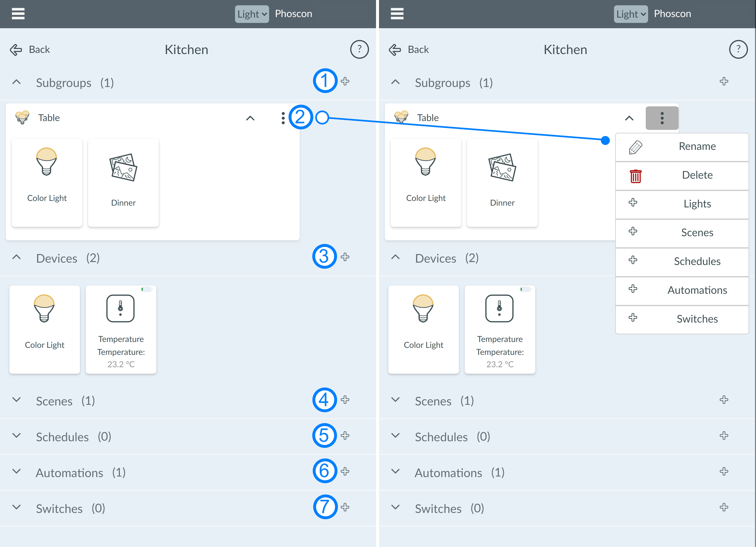Add an automation with plus icon, left panel

pos(345,471)
